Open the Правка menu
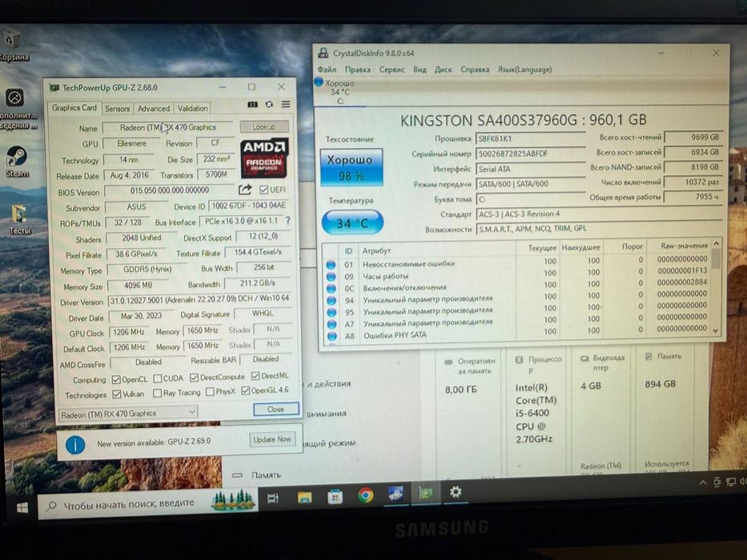747x560 pixels. (x=357, y=70)
